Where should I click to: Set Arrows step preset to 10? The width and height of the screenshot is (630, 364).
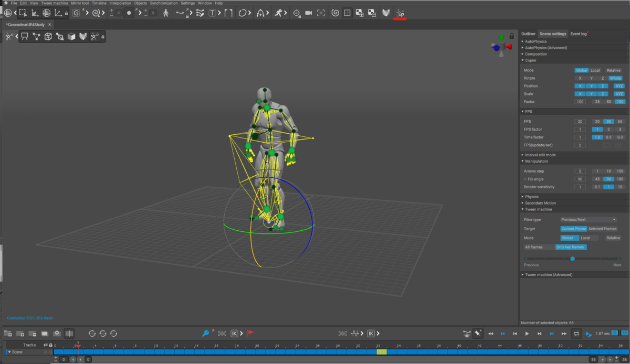(608, 171)
